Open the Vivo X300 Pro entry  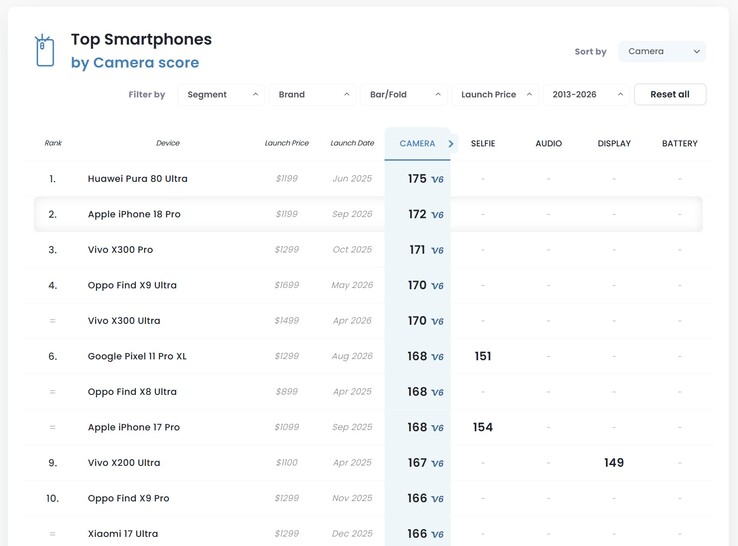click(120, 250)
